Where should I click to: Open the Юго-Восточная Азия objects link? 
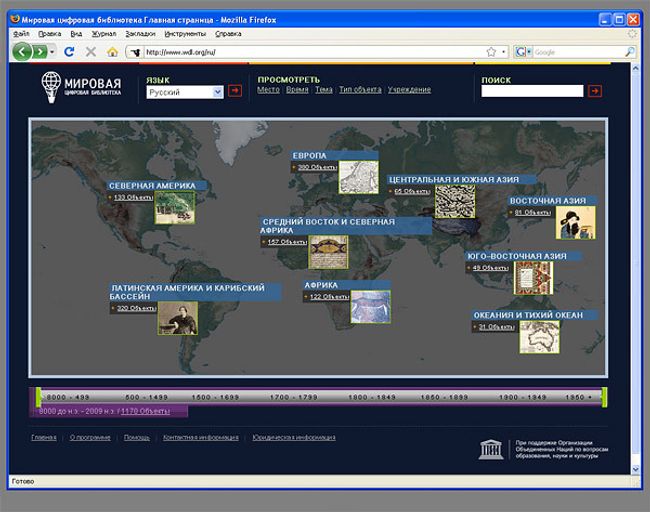coord(490,268)
